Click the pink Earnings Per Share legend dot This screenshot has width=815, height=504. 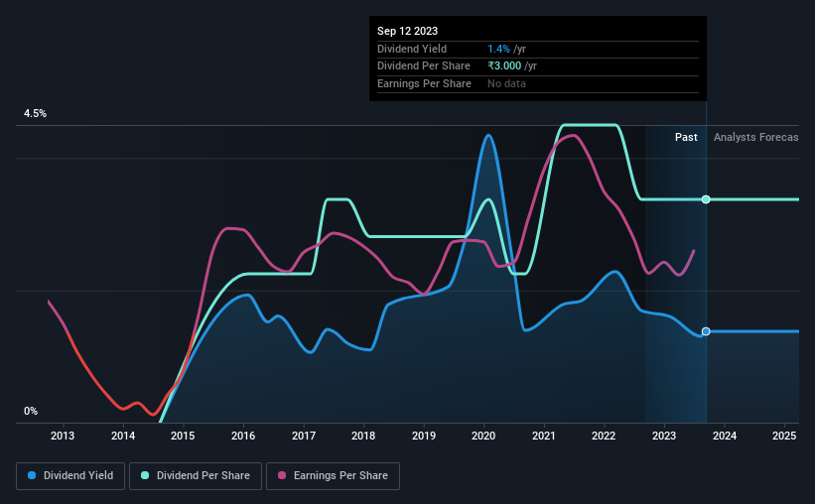point(282,475)
